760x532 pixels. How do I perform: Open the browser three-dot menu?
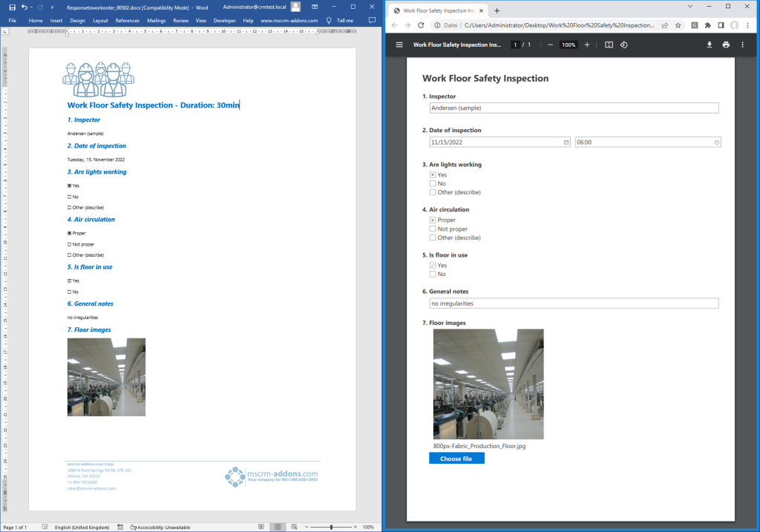747,25
